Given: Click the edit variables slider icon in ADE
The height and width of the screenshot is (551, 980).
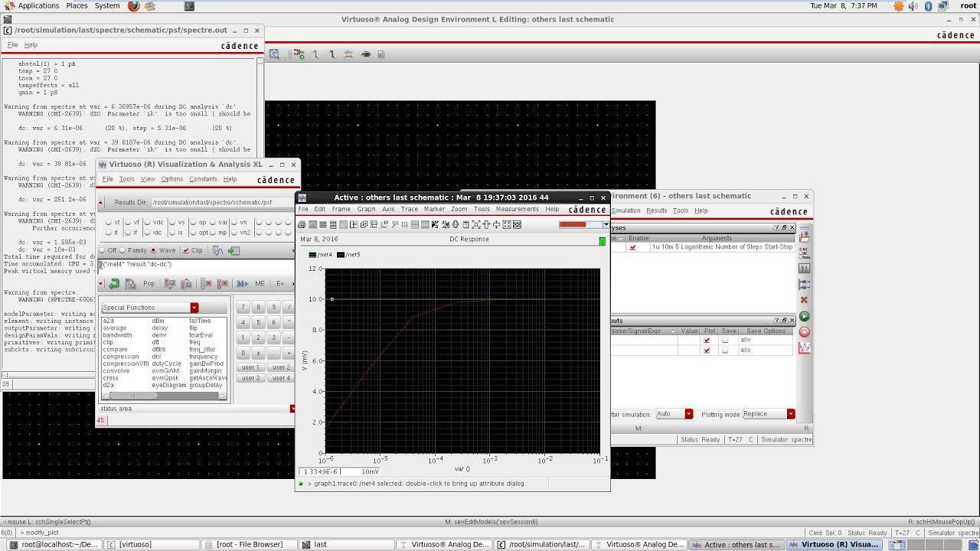Looking at the screenshot, I should click(x=804, y=269).
